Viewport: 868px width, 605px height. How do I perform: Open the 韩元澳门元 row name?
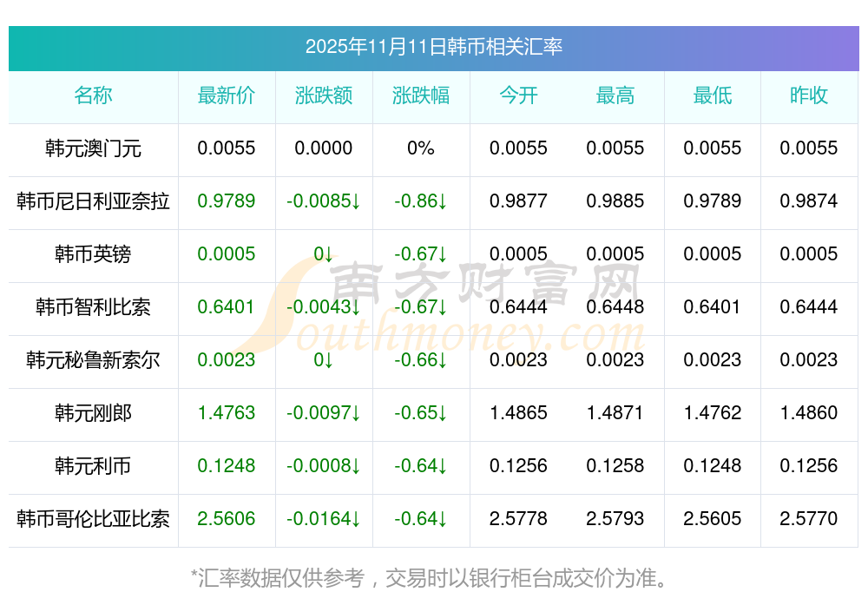pos(93,148)
